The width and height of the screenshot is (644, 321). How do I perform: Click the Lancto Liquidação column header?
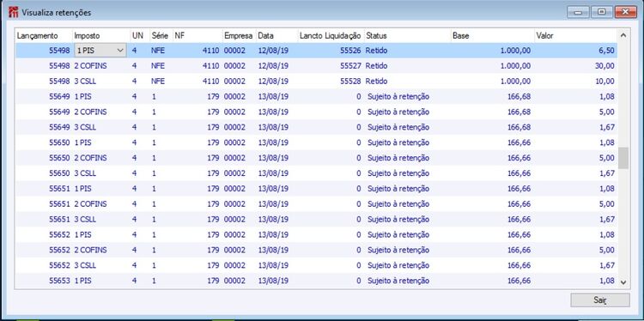tap(331, 36)
